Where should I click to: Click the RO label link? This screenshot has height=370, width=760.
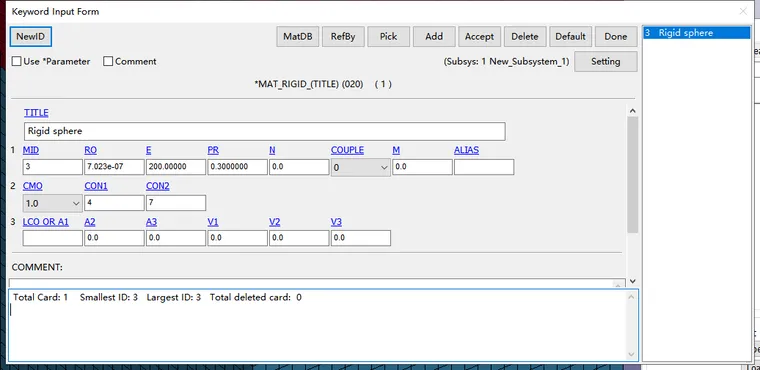91,150
